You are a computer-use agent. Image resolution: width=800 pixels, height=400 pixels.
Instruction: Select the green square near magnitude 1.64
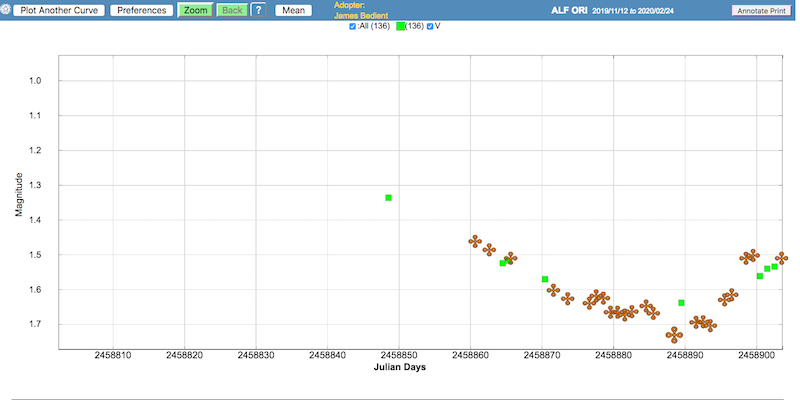(681, 303)
